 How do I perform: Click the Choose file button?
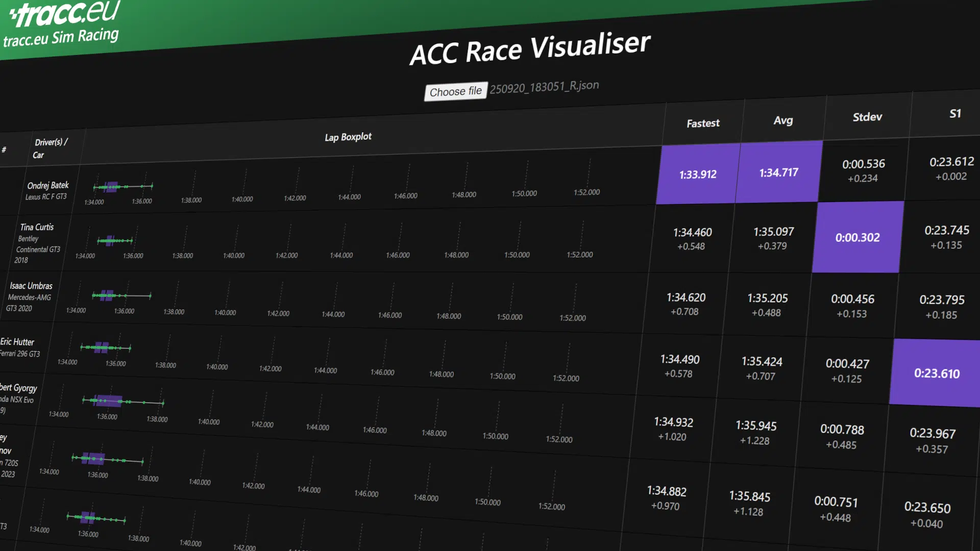point(455,92)
